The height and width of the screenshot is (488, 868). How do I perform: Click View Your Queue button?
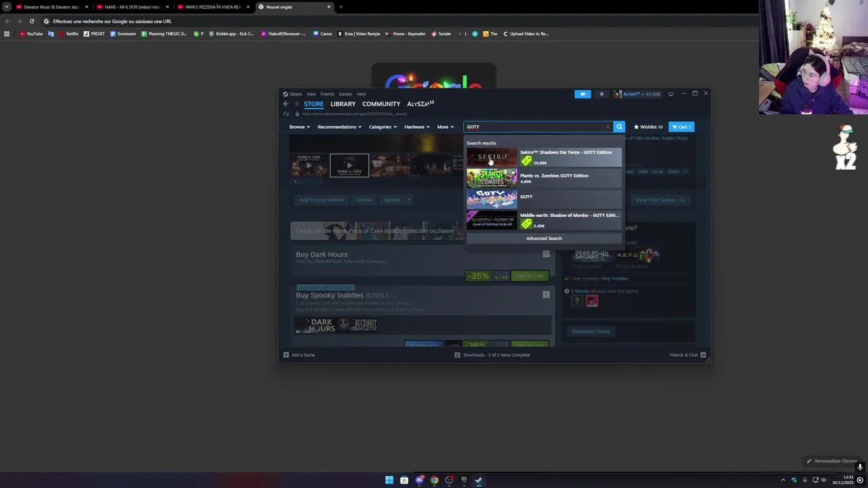coord(660,200)
